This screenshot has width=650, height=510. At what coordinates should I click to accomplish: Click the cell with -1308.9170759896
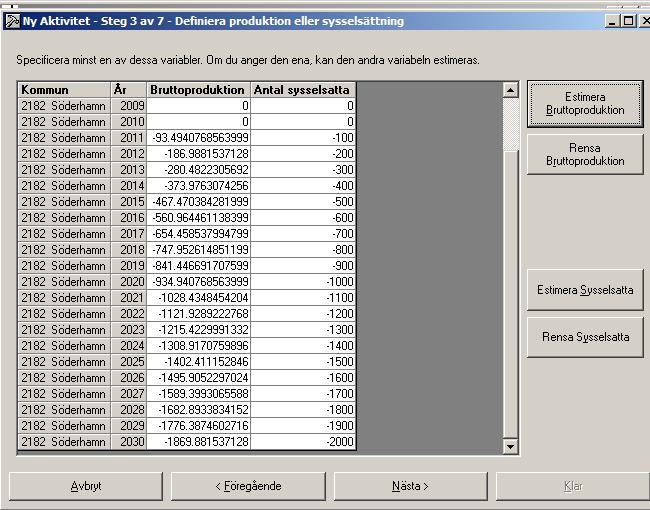point(199,346)
